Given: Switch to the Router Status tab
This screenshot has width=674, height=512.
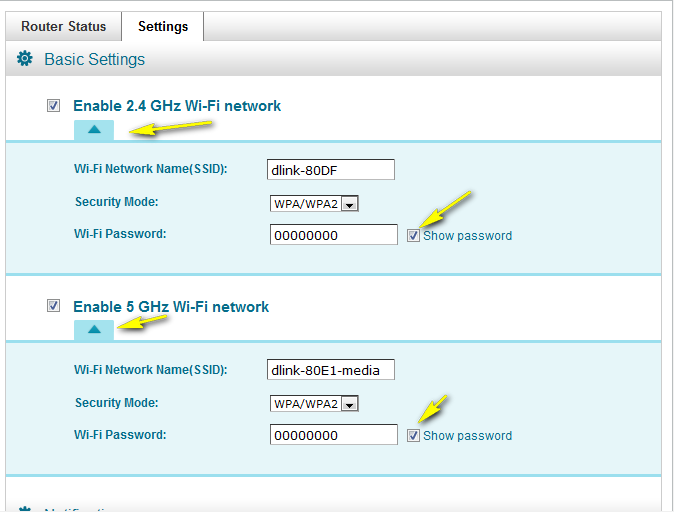Looking at the screenshot, I should click(x=63, y=27).
